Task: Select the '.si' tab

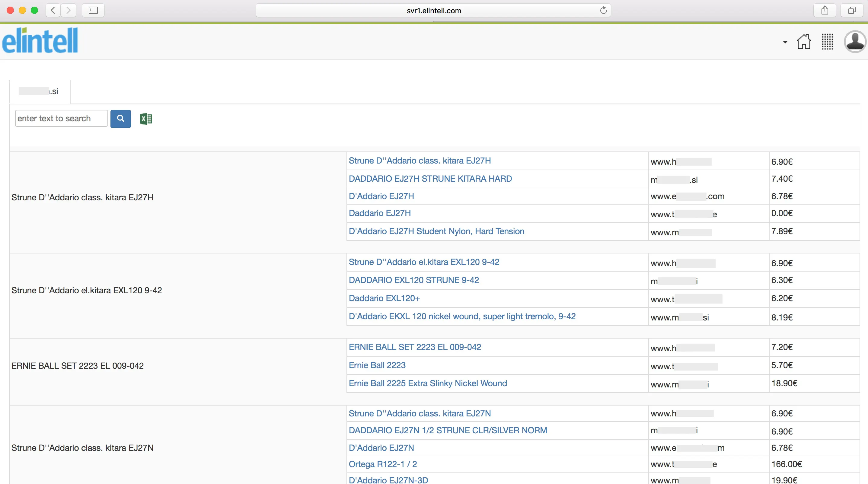Action: pos(40,91)
